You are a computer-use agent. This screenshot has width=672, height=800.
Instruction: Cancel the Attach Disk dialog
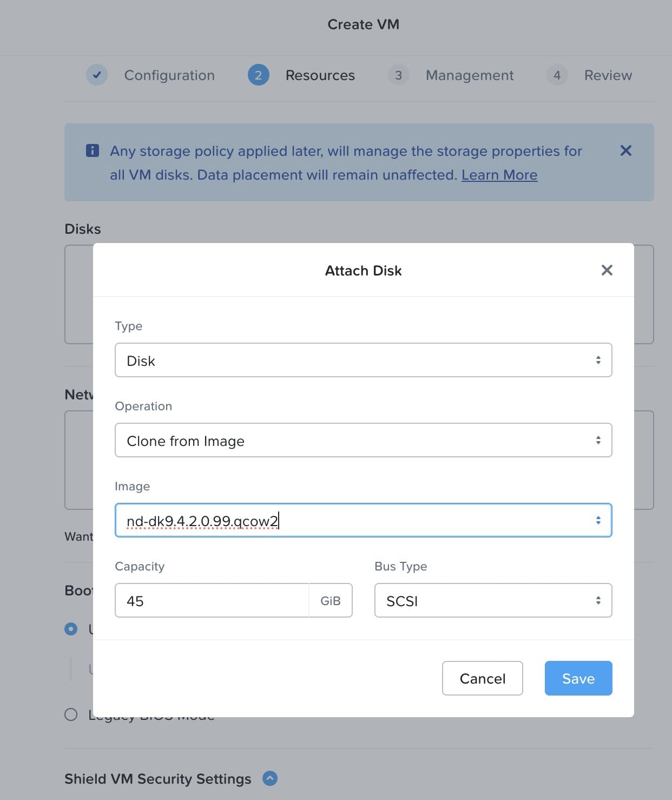click(x=482, y=678)
